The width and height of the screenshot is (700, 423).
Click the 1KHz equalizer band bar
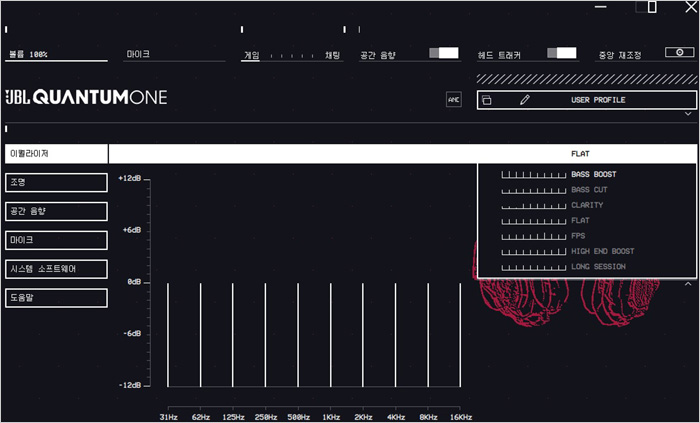(330, 335)
